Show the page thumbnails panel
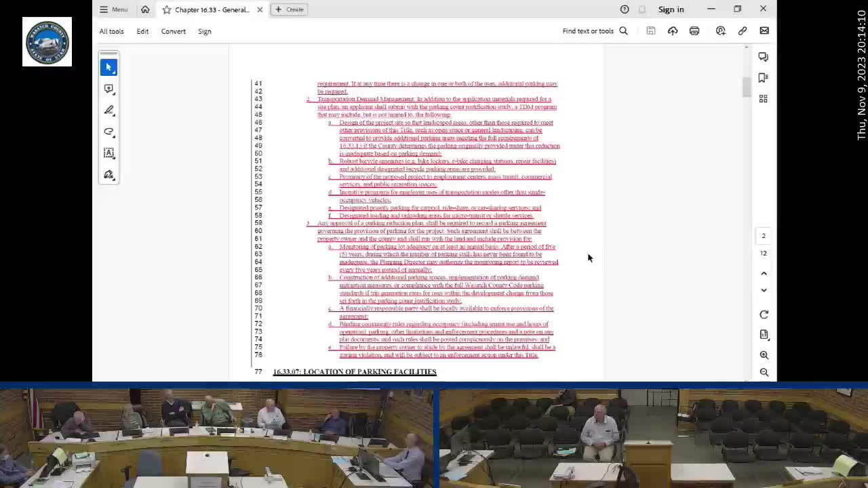This screenshot has height=488, width=868. tap(763, 99)
